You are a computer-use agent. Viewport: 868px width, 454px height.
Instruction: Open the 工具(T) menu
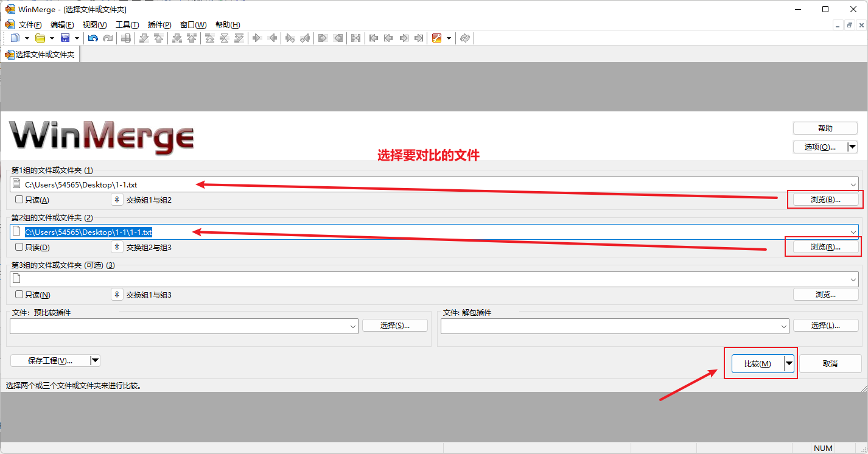tap(127, 24)
